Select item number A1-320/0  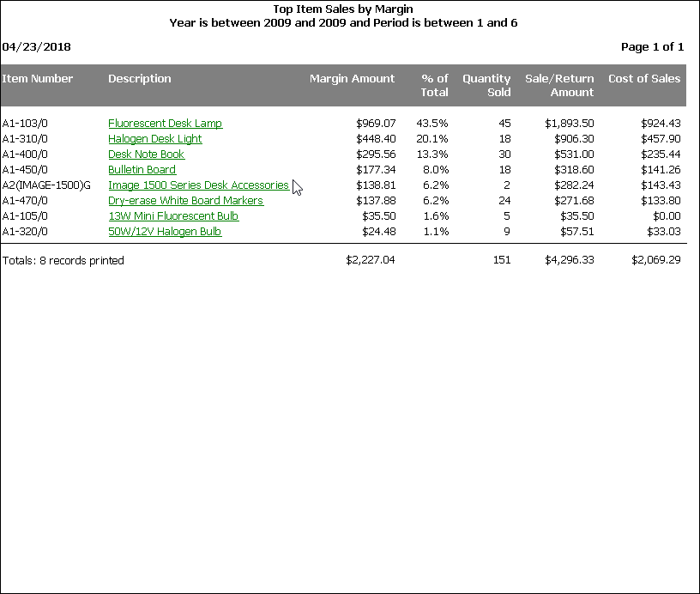pos(25,232)
